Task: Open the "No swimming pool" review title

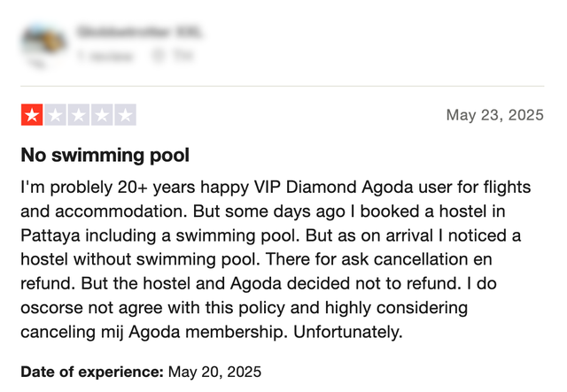Action: pyautogui.click(x=105, y=156)
